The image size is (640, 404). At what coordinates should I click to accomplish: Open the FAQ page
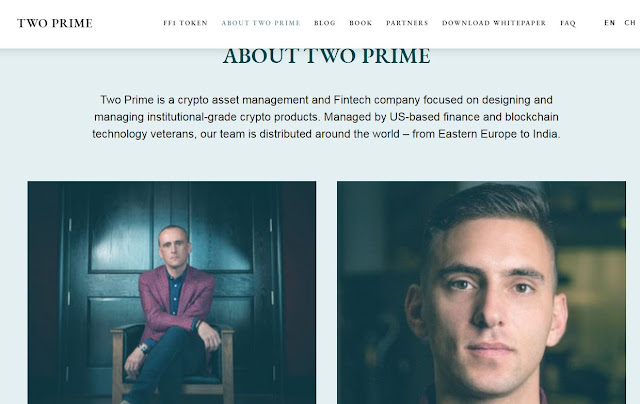click(x=568, y=23)
